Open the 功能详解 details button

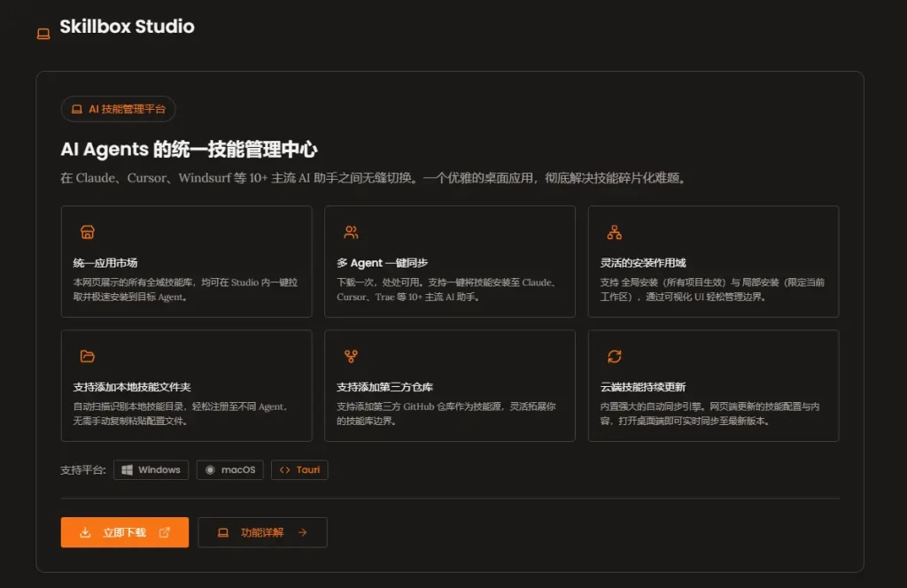pyautogui.click(x=262, y=533)
